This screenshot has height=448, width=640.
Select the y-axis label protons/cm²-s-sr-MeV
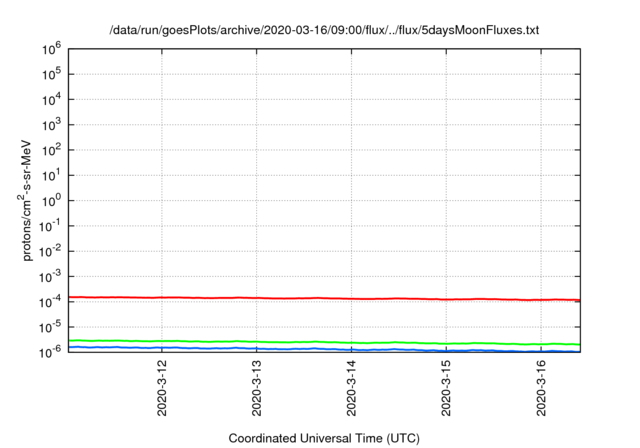coord(25,200)
